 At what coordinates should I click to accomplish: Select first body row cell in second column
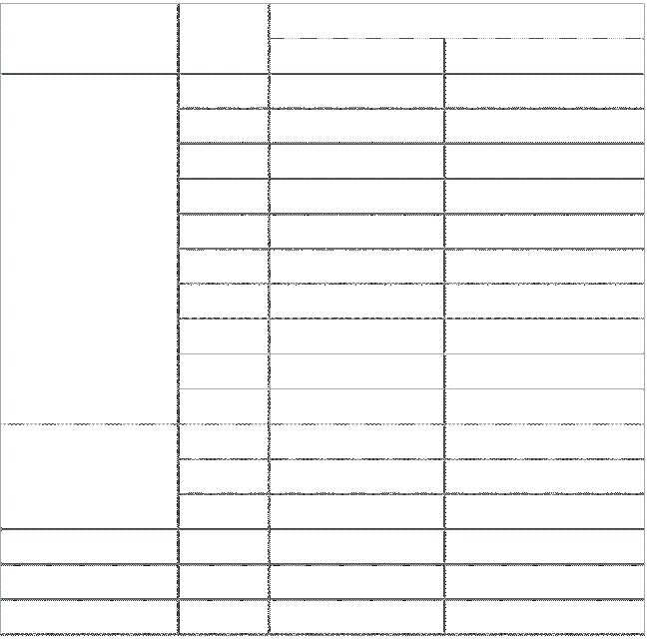[x=224, y=91]
